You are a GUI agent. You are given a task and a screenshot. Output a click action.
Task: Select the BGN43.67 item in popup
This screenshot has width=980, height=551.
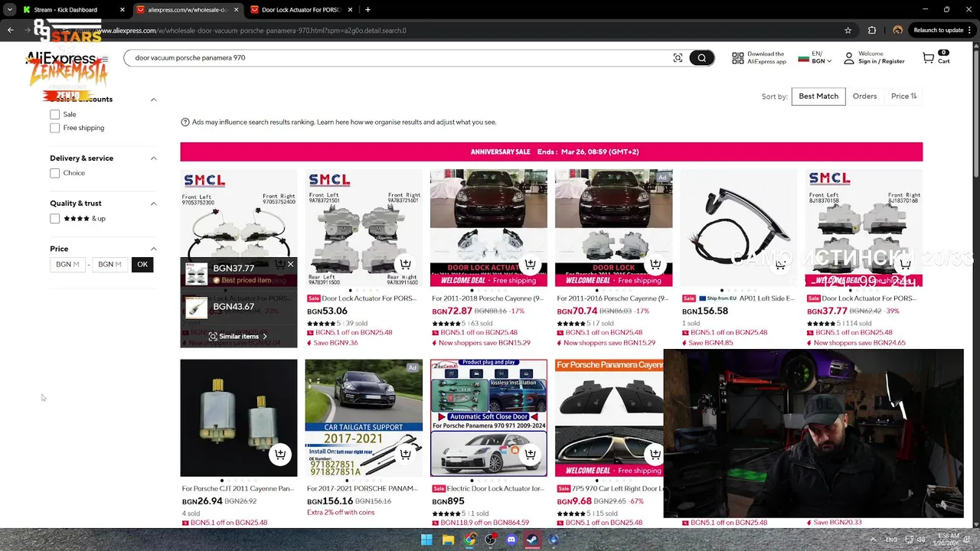tap(238, 307)
